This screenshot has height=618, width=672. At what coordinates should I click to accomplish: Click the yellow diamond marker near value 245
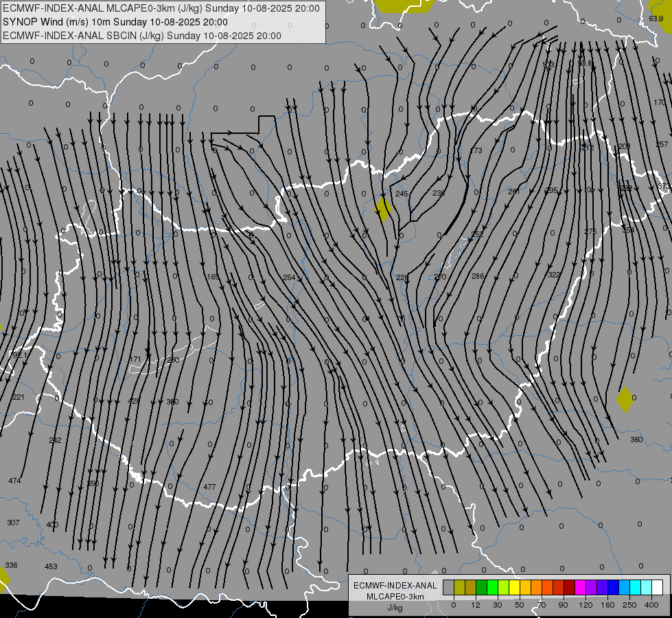coord(383,209)
